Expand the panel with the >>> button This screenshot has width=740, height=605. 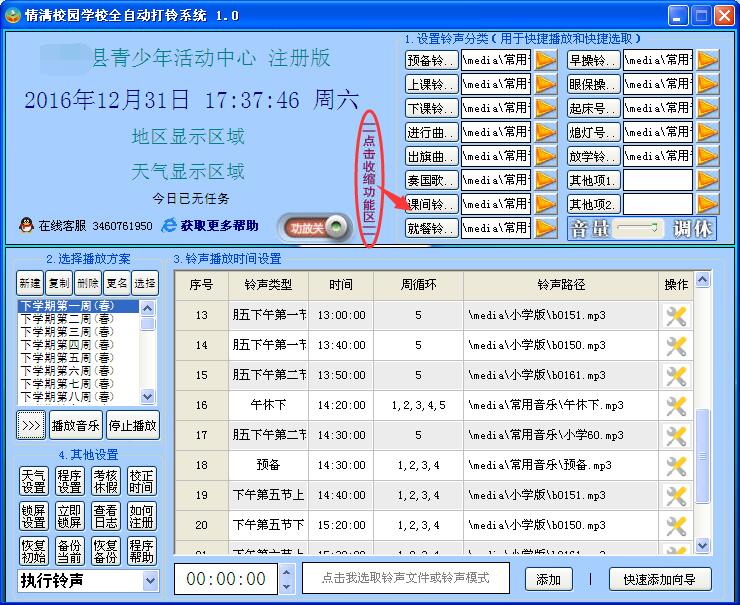31,425
